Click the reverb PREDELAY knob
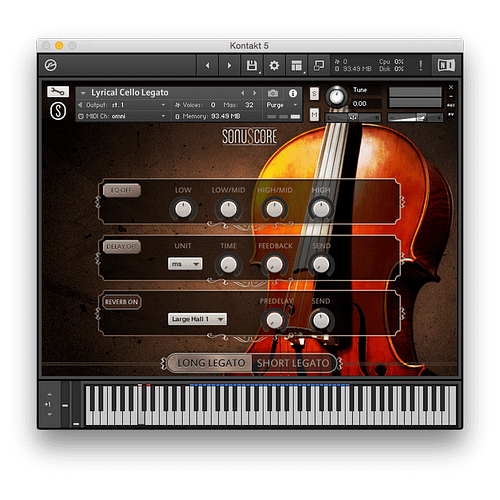This screenshot has width=500, height=500. coord(274,320)
